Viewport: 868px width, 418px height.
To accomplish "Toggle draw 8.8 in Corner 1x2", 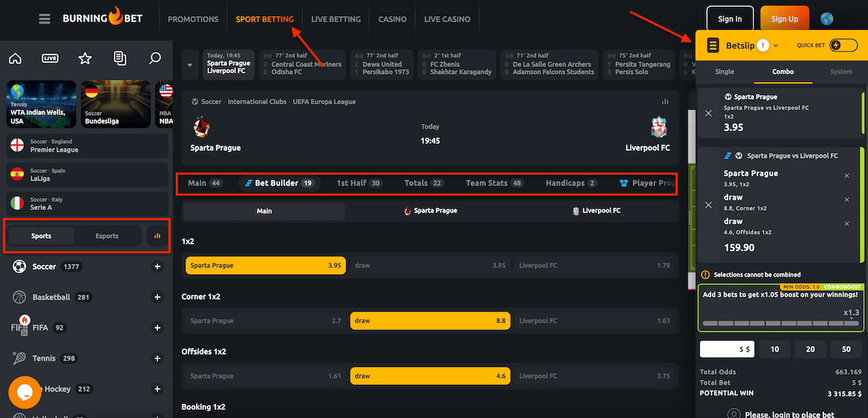I will tap(430, 320).
